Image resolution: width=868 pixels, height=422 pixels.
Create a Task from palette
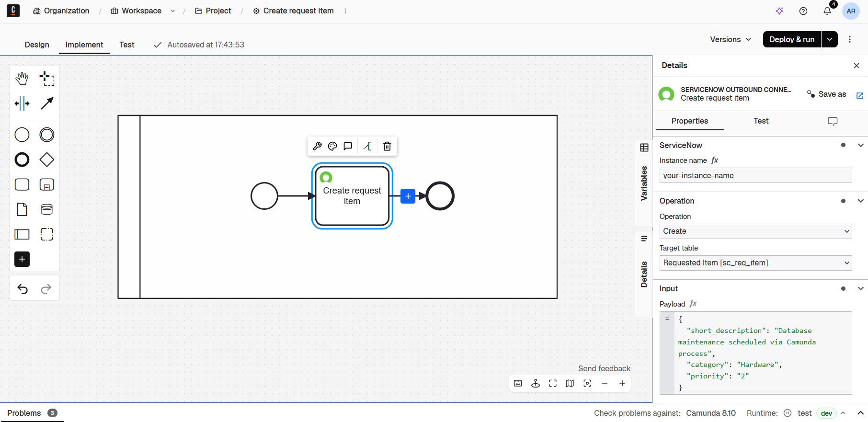pos(22,184)
